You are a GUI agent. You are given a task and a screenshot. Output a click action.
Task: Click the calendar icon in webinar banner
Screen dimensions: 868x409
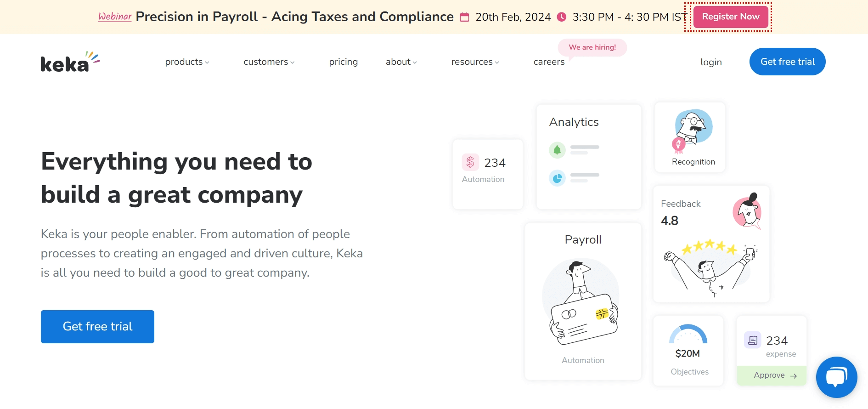click(465, 17)
